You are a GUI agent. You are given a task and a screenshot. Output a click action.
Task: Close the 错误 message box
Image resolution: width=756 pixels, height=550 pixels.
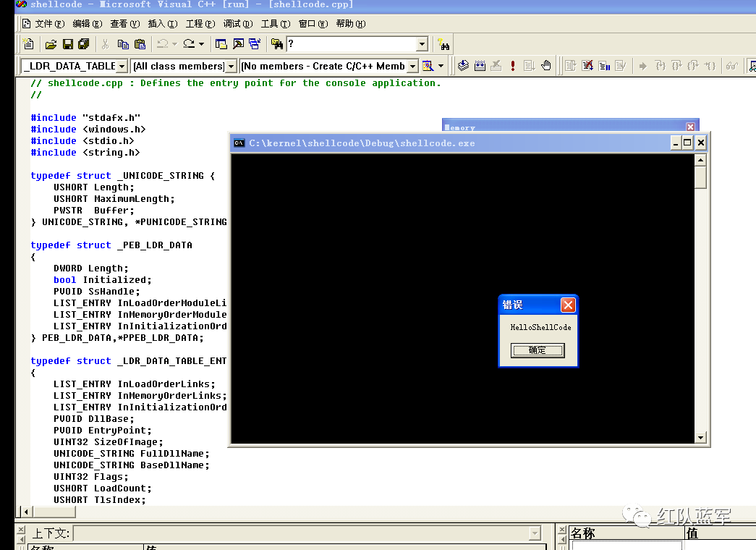pos(568,305)
